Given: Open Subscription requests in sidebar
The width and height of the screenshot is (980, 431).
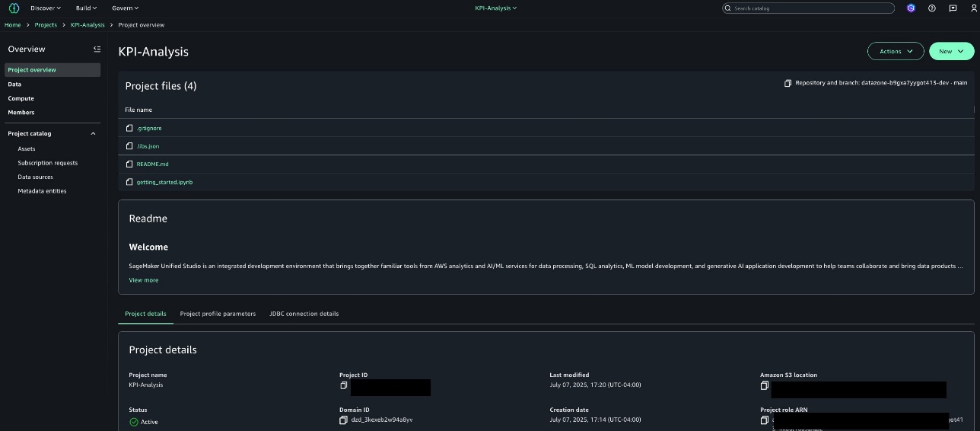Looking at the screenshot, I should pos(47,163).
